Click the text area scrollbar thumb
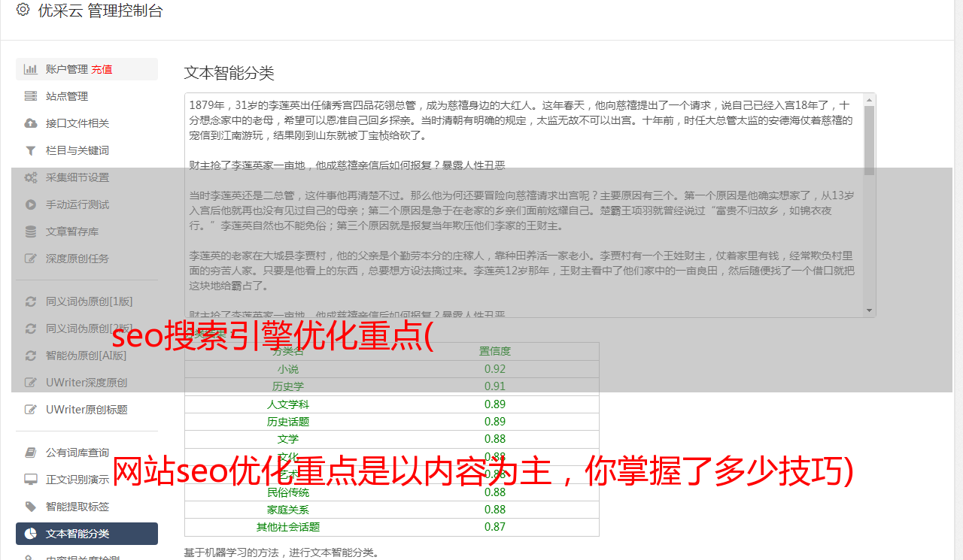The height and width of the screenshot is (560, 963). click(x=870, y=140)
